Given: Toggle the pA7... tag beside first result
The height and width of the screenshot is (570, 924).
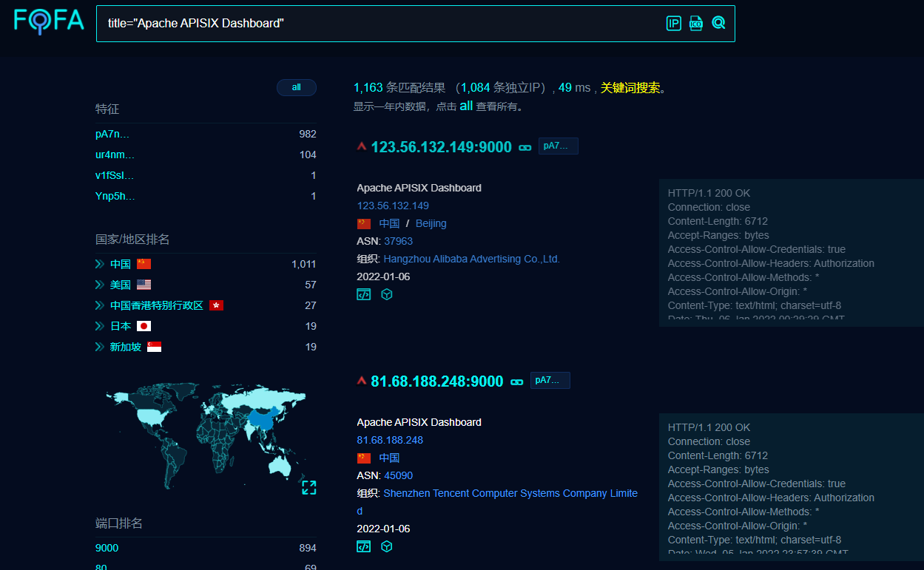Looking at the screenshot, I should (558, 146).
